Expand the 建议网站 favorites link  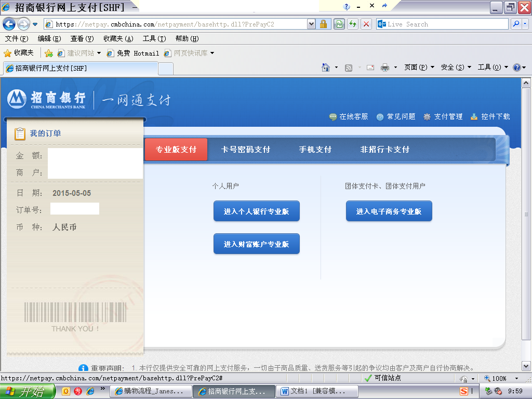(x=79, y=54)
